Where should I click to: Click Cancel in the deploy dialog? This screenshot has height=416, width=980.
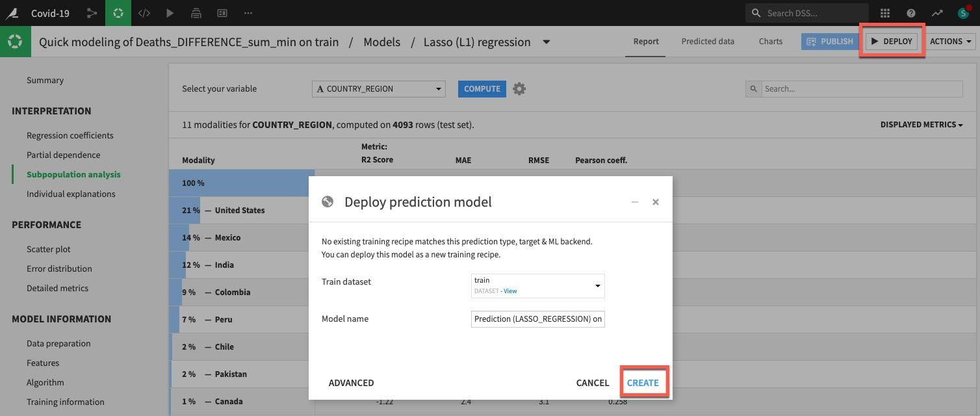coord(592,383)
